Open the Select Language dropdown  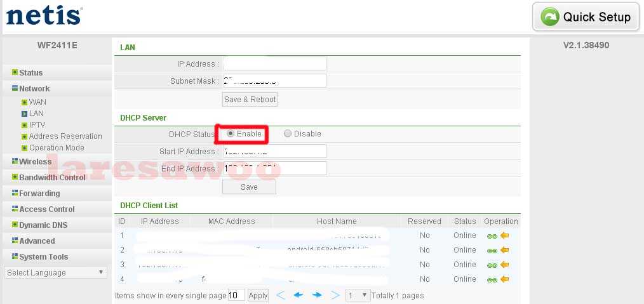click(x=56, y=273)
